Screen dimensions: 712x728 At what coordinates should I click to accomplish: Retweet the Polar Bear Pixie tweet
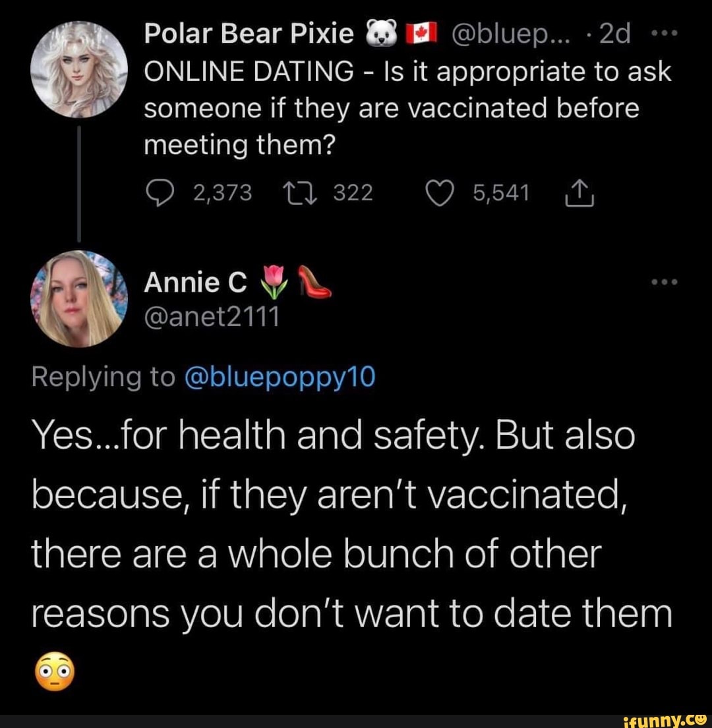301,193
